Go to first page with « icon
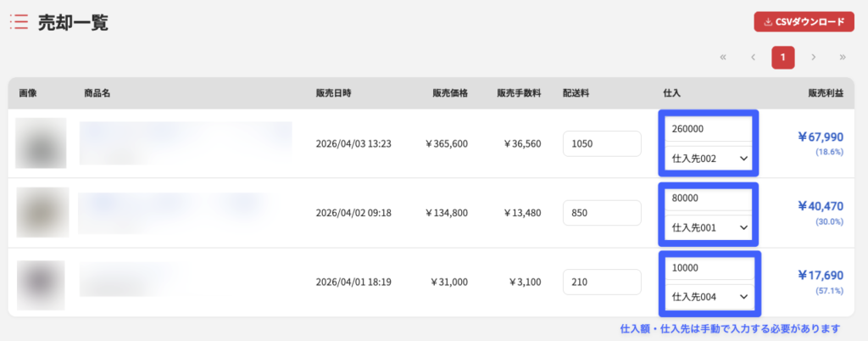 click(x=723, y=58)
